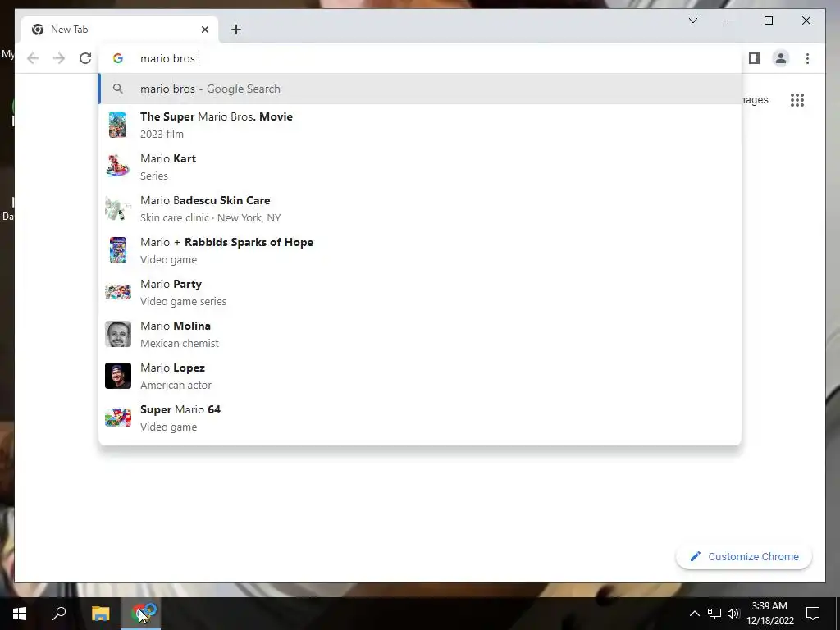Open the Chrome three-dot menu
The width and height of the screenshot is (840, 630).
click(807, 58)
